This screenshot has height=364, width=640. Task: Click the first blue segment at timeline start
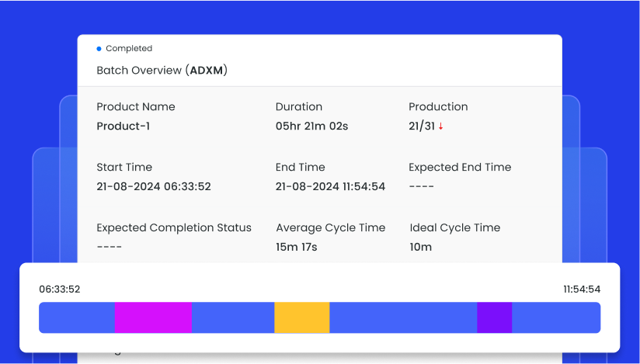click(x=77, y=317)
